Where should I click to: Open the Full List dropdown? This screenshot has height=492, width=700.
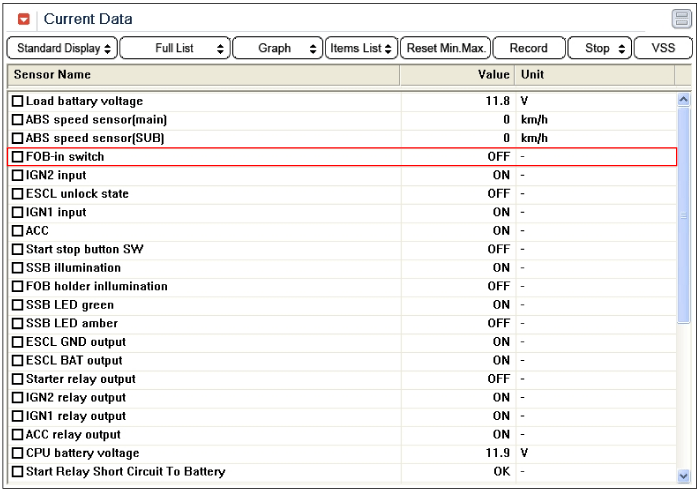(175, 48)
